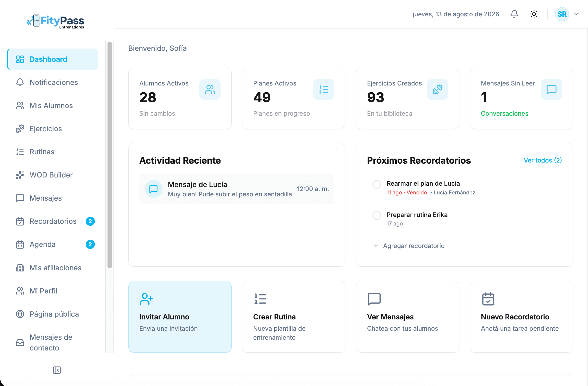Click the Página pública globe icon
Image resolution: width=588 pixels, height=386 pixels.
pyautogui.click(x=20, y=314)
